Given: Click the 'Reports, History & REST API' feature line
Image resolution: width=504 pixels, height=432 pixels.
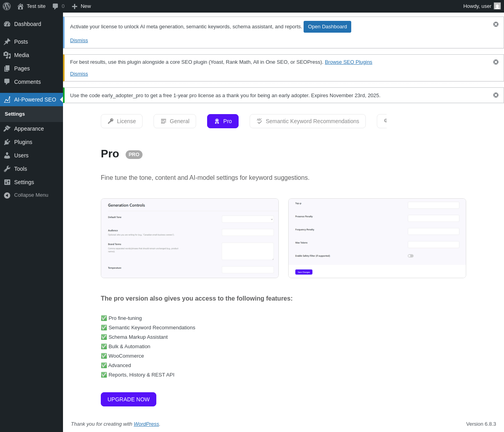Looking at the screenshot, I should (137, 375).
